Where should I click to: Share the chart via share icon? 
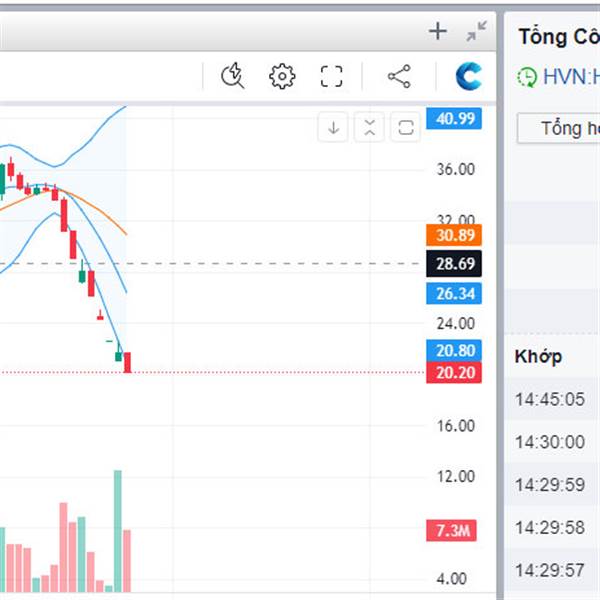tap(398, 76)
